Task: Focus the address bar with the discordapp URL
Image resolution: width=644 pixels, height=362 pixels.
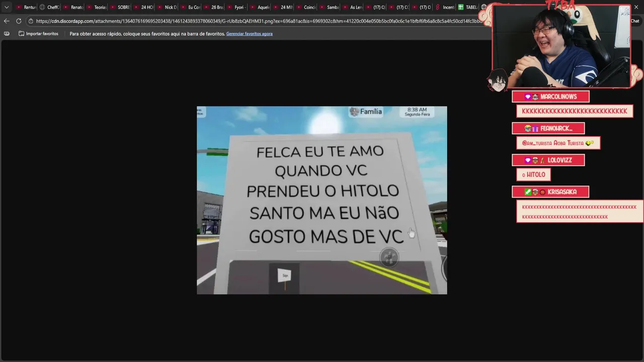Action: [259, 21]
